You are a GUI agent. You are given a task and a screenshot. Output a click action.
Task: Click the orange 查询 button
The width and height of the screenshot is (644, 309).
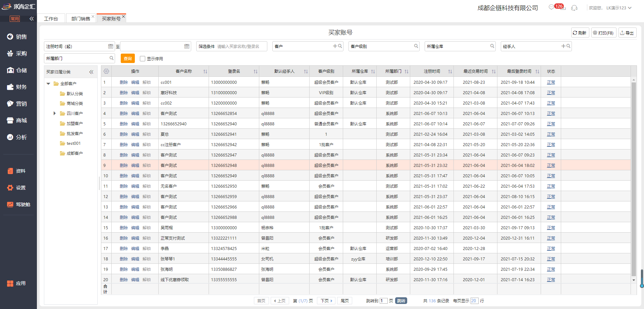(x=127, y=59)
